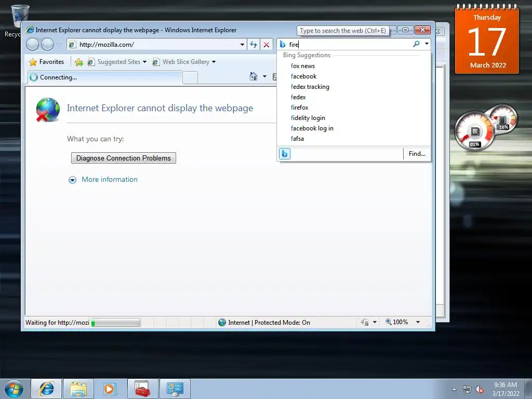Click Internet | Protected Mode: On status

264,323
